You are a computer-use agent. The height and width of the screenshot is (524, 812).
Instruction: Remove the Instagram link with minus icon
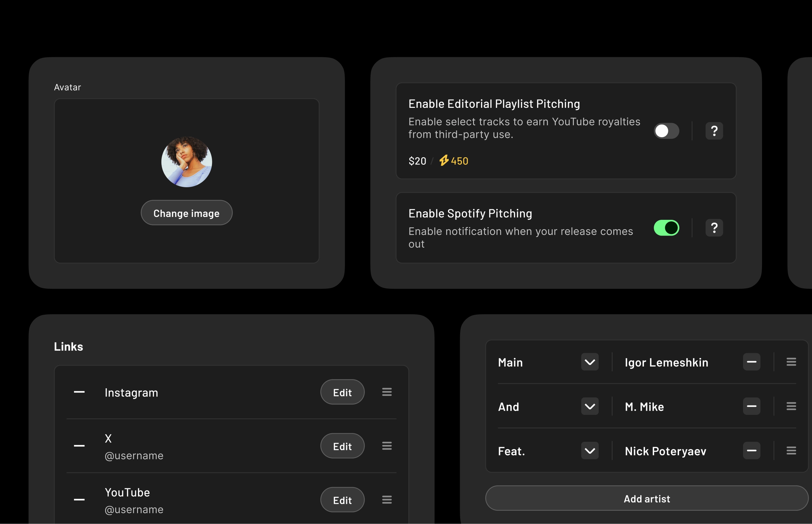pos(79,392)
